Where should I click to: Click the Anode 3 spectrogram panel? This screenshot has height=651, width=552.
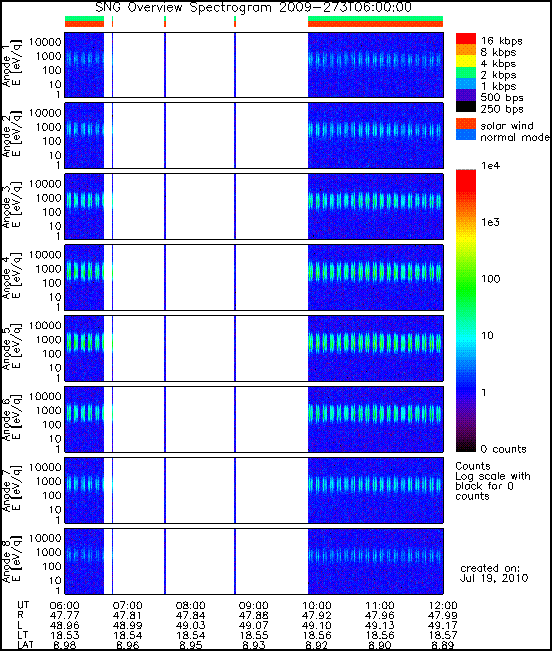coord(254,206)
